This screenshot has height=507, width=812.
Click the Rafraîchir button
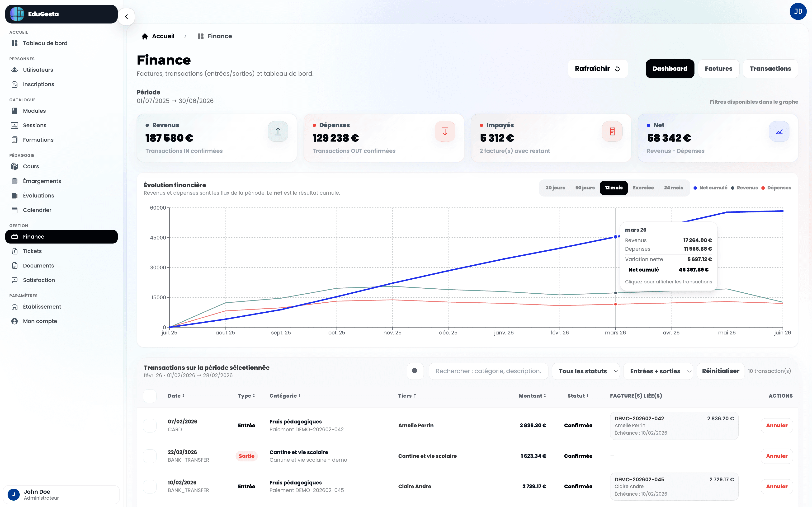(x=598, y=69)
